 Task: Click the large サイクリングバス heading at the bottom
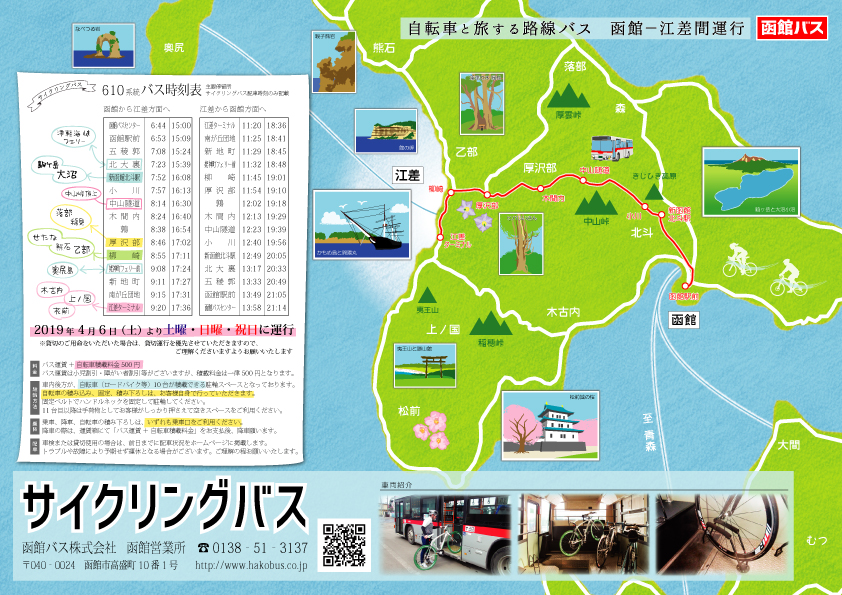(x=165, y=507)
